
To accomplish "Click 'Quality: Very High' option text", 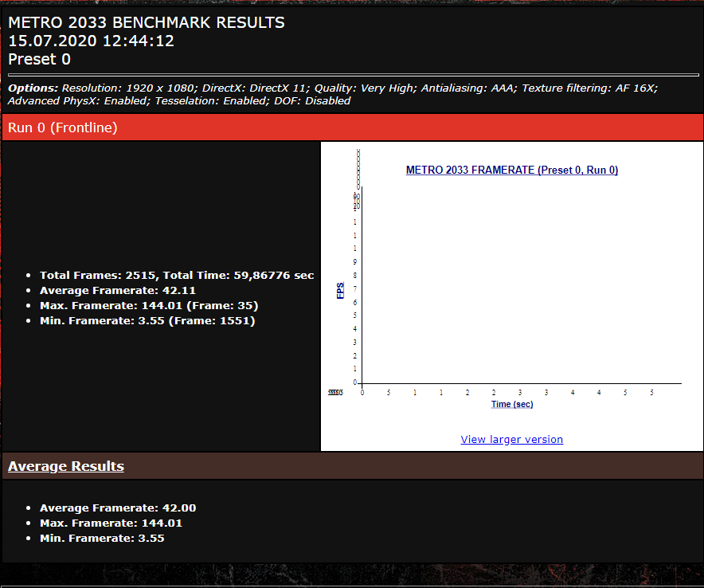I will coord(366,88).
